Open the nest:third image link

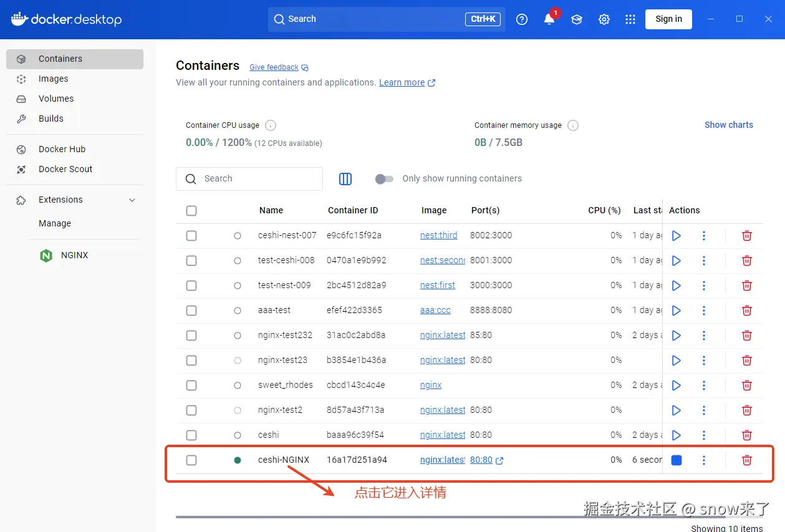point(439,236)
